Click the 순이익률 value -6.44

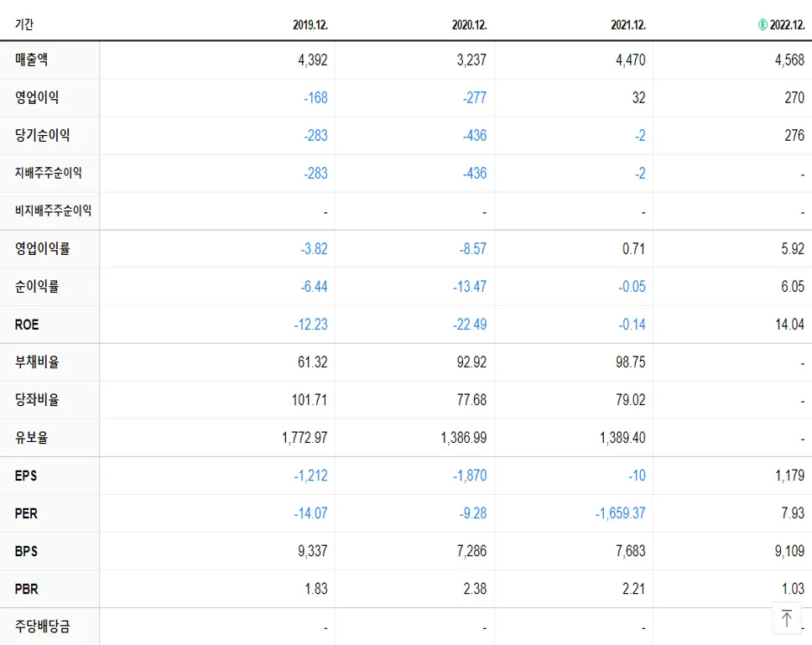pos(315,287)
